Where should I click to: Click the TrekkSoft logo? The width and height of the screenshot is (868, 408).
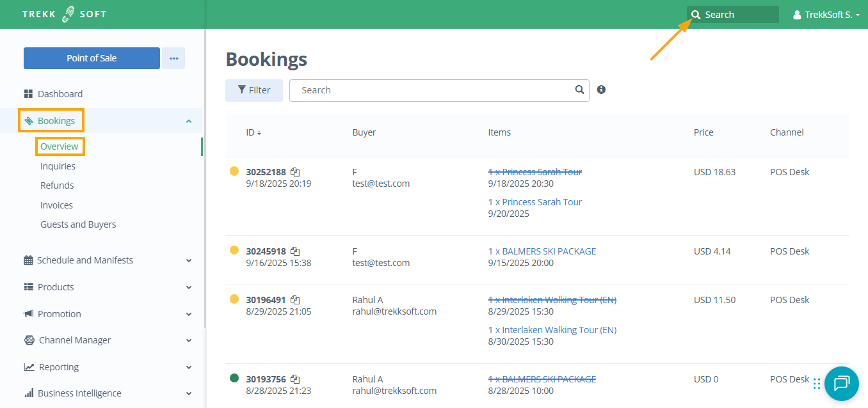(65, 14)
